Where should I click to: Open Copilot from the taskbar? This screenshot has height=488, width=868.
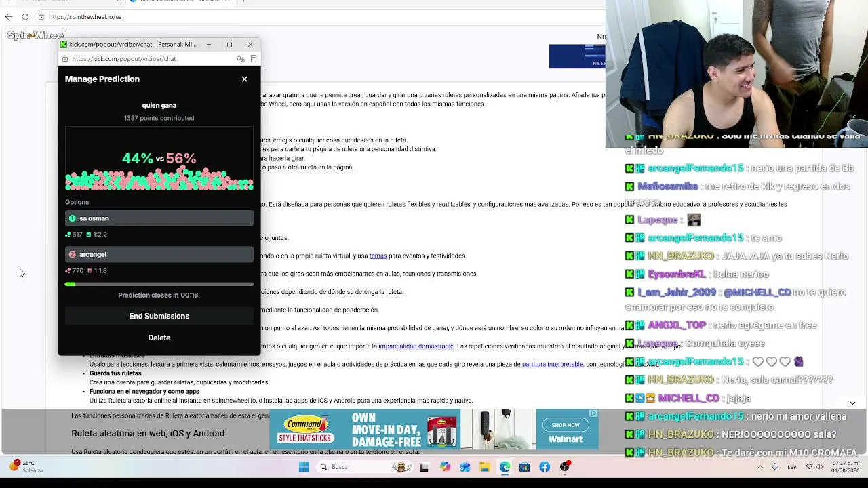coord(445,467)
